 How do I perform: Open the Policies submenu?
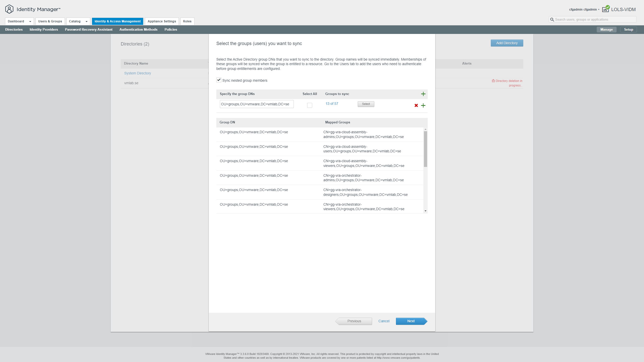click(x=171, y=29)
